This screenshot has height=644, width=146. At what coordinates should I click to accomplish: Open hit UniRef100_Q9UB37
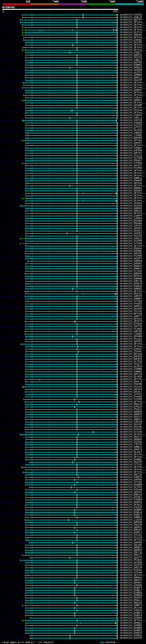[x=131, y=90]
